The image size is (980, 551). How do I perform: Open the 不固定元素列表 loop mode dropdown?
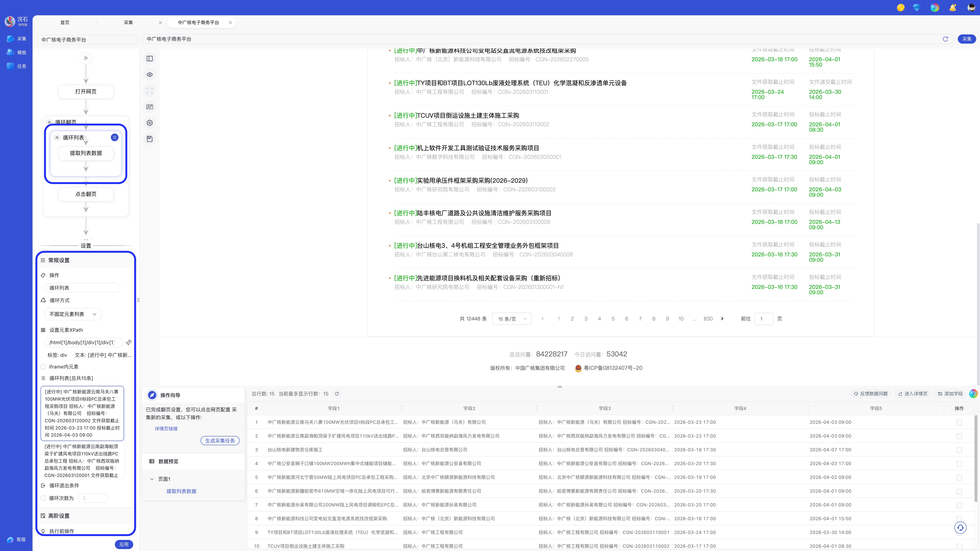tap(73, 314)
